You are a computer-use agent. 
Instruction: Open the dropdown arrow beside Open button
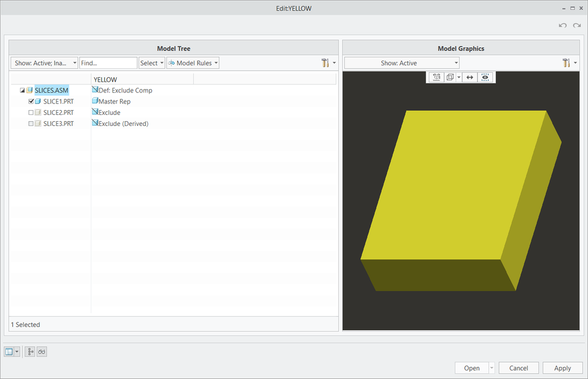coord(491,368)
